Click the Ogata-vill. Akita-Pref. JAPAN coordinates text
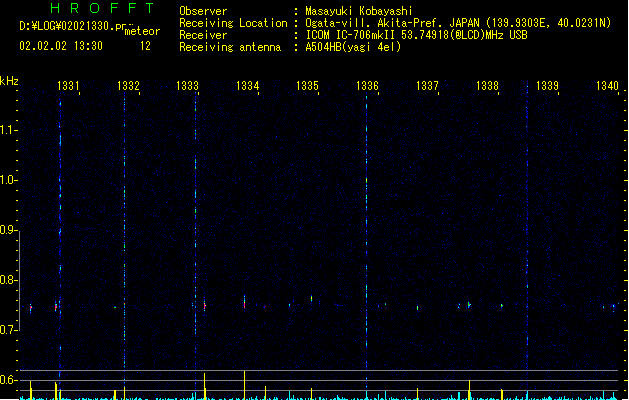The image size is (629, 400). click(458, 23)
